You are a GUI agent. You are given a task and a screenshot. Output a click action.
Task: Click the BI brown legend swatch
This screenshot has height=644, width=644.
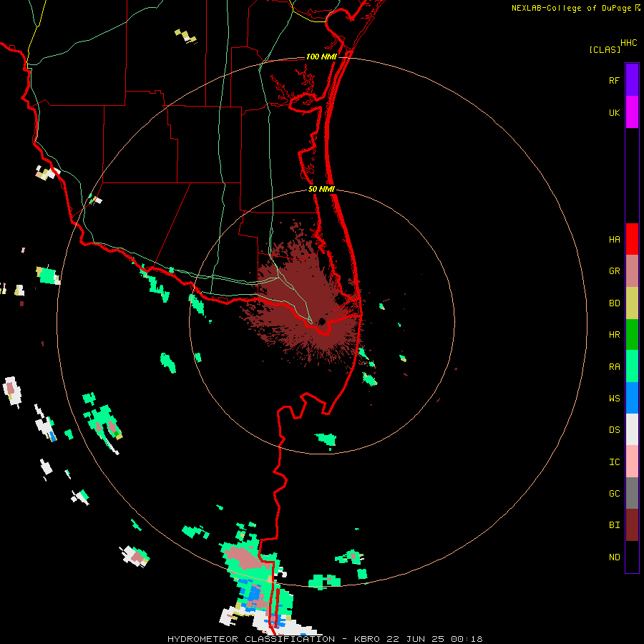click(x=632, y=525)
